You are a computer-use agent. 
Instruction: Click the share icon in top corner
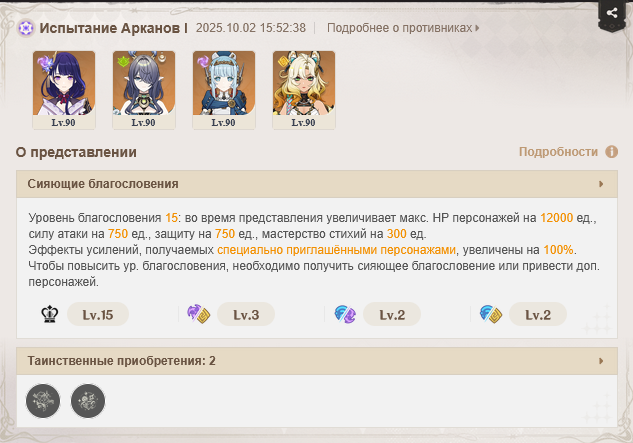point(612,13)
